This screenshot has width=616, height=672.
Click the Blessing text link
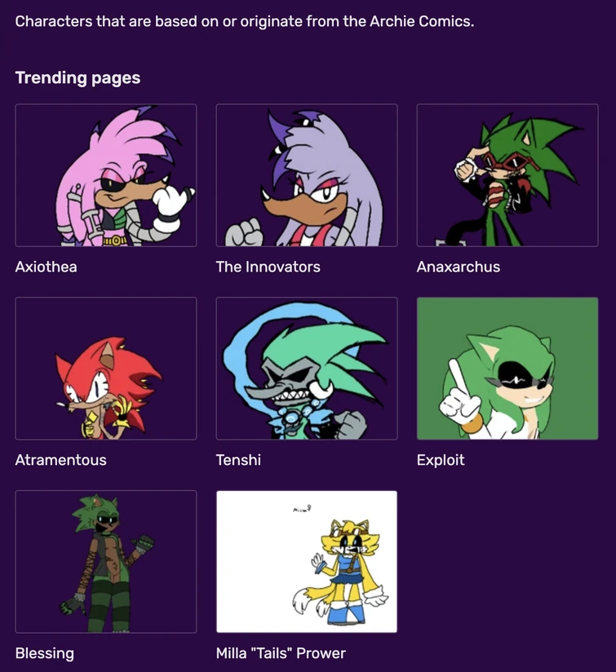point(44,653)
